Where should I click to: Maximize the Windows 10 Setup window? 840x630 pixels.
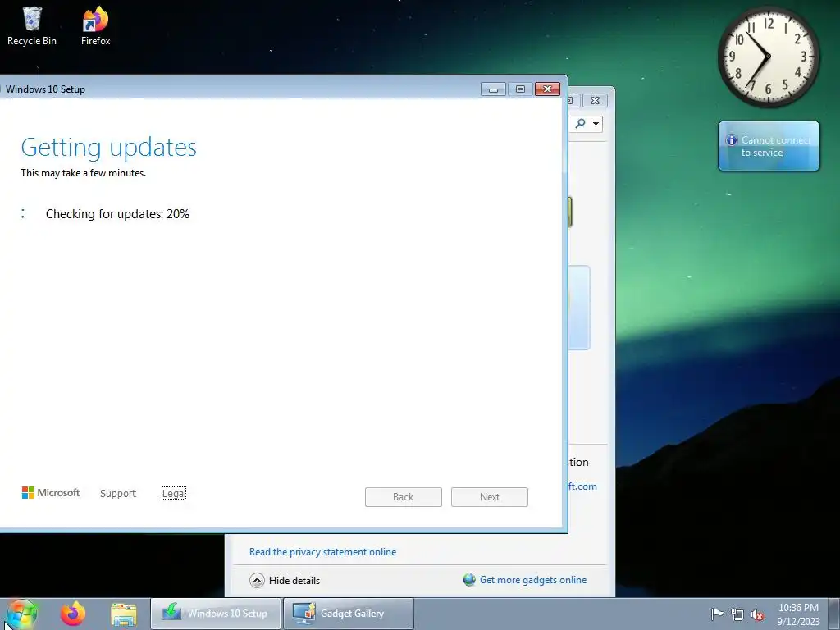click(x=520, y=89)
